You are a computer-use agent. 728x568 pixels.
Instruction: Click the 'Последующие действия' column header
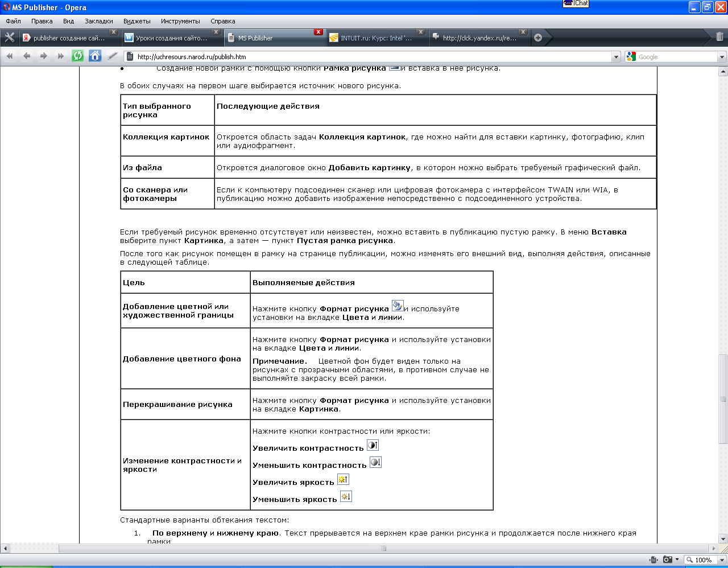[435, 110]
